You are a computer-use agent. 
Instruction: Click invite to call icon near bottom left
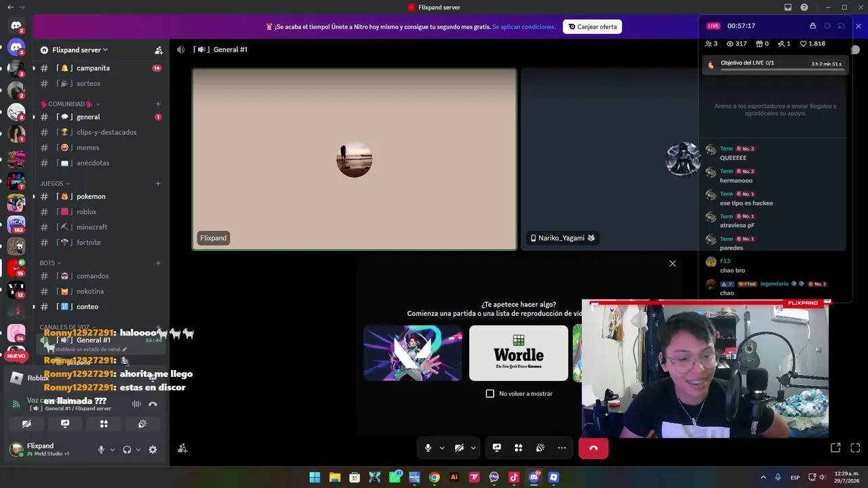[182, 448]
